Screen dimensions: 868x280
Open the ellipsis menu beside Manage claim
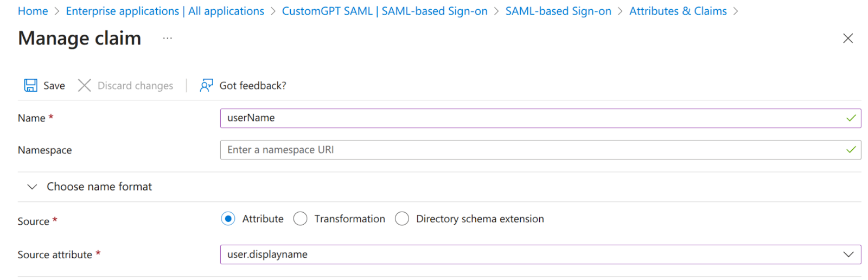click(167, 38)
